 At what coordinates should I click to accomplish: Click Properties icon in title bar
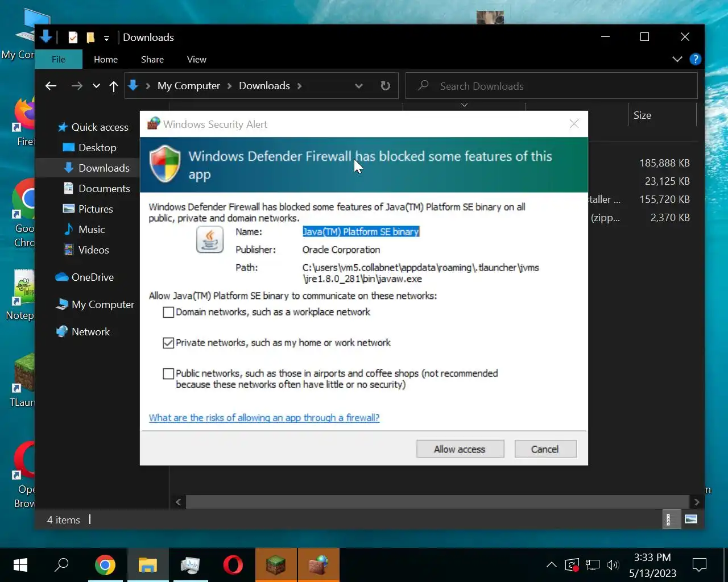coord(73,38)
